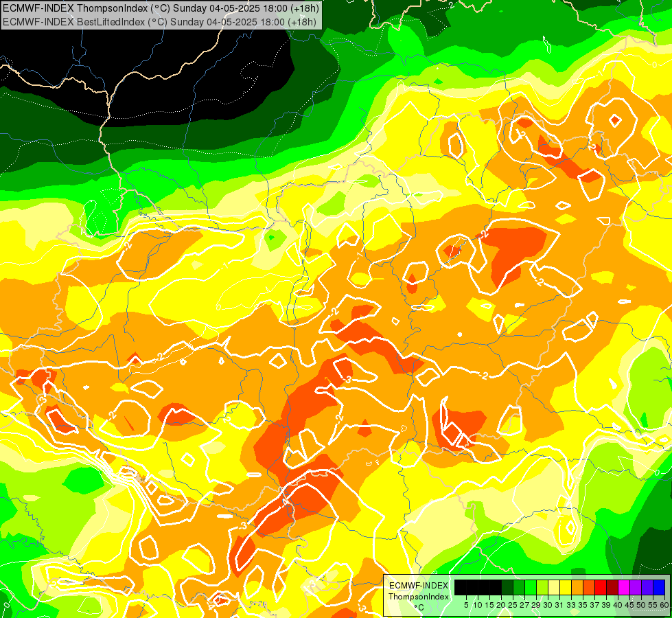The height and width of the screenshot is (618, 672).
Task: Select the 'ThompsonIndex' label in the legend box
Action: 419,597
